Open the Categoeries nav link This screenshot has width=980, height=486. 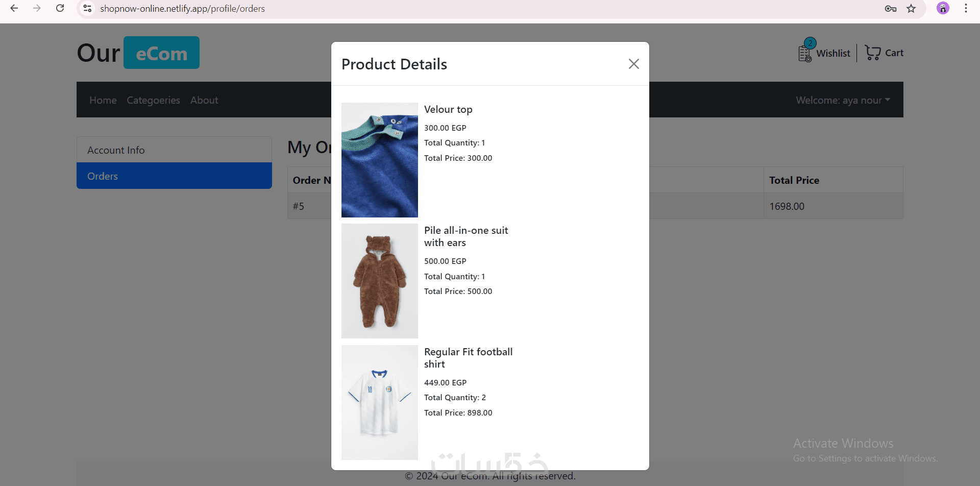[x=153, y=100]
